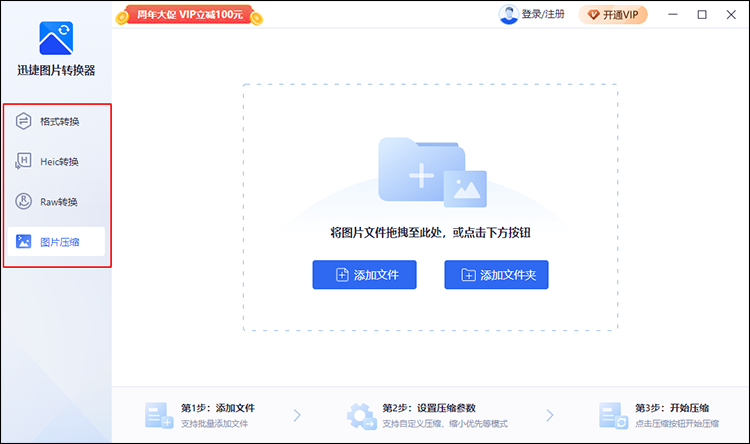Image resolution: width=750 pixels, height=444 pixels.
Task: Click the 迅捷图片转换器 app logo
Action: click(56, 39)
